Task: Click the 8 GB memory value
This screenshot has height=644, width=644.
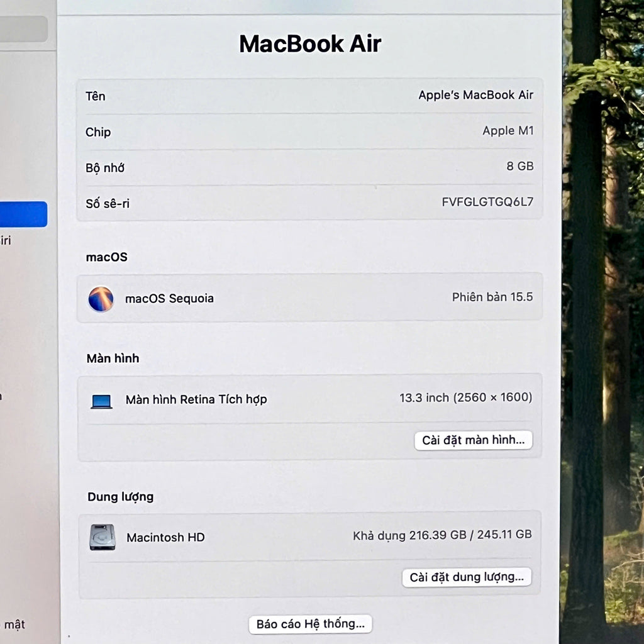Action: click(x=519, y=166)
